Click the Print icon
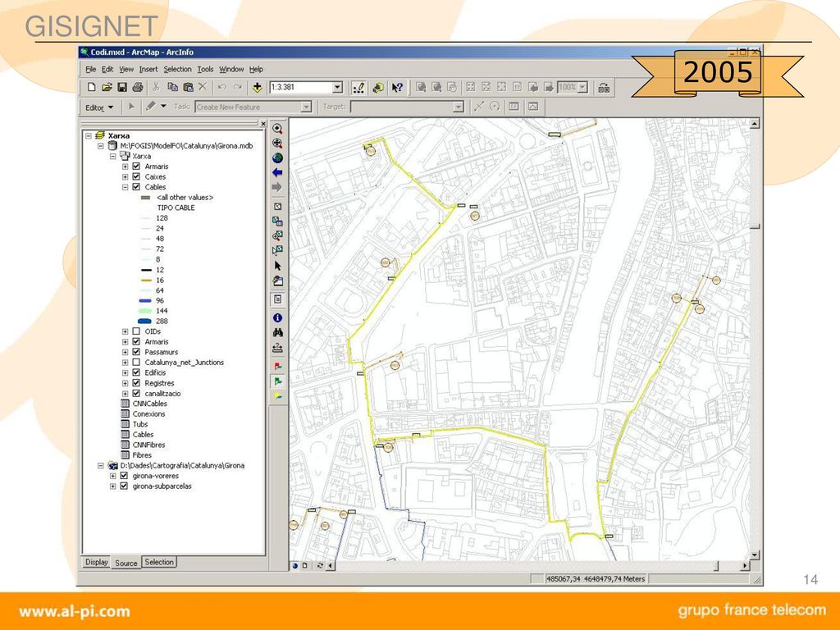Screen dimensions: 840x630 [138, 87]
